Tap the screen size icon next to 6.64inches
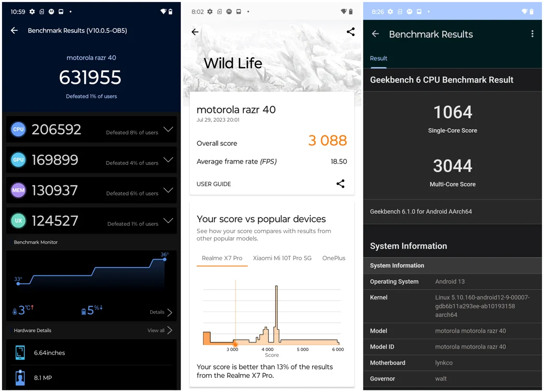Screen dimensions: 544x392 pyautogui.click(x=20, y=352)
